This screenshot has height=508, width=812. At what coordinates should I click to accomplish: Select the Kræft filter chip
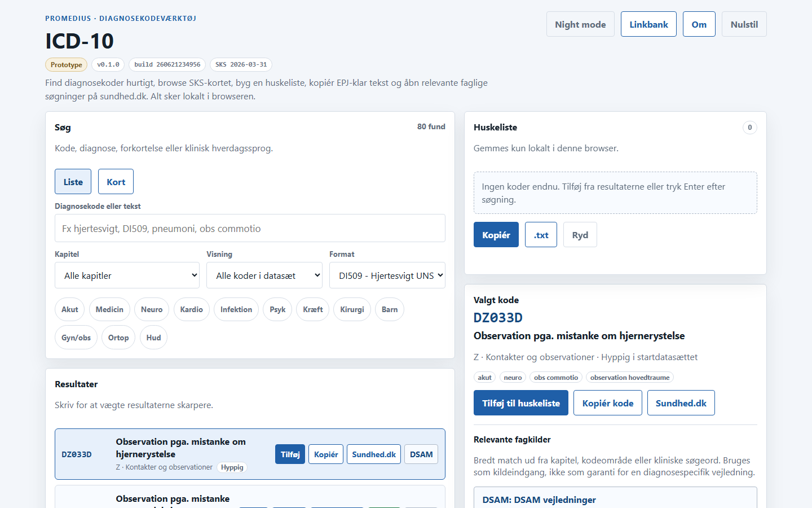(313, 309)
